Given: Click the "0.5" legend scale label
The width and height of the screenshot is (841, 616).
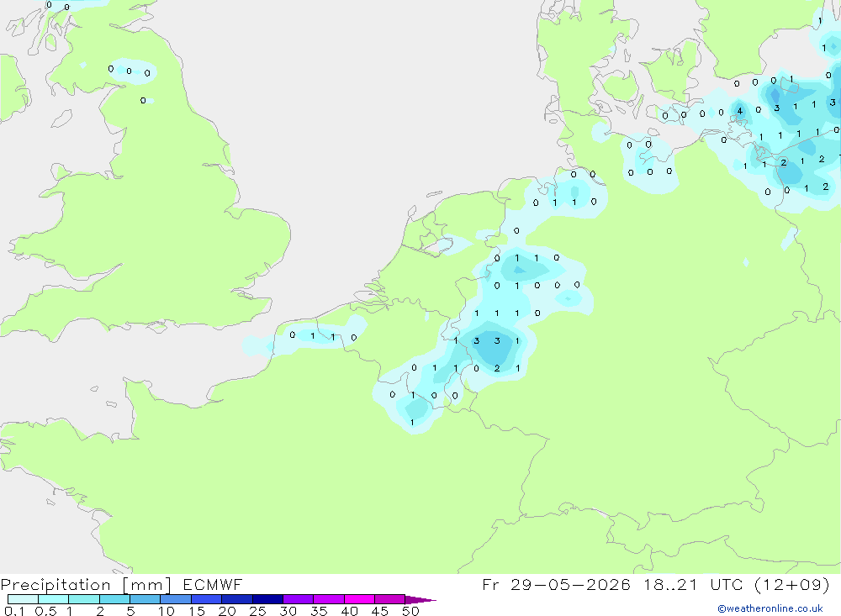Looking at the screenshot, I should (45, 611).
